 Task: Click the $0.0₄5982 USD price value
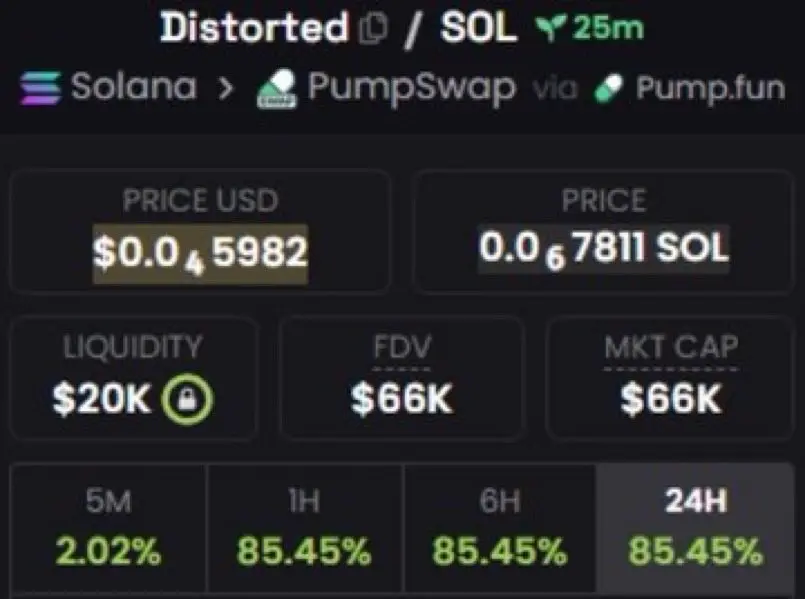click(x=200, y=254)
